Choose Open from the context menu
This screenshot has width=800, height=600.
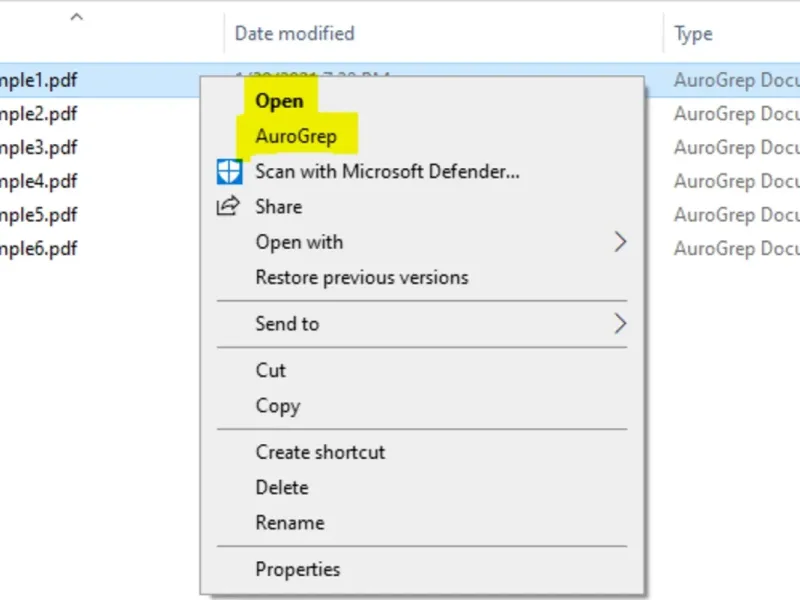(x=279, y=100)
